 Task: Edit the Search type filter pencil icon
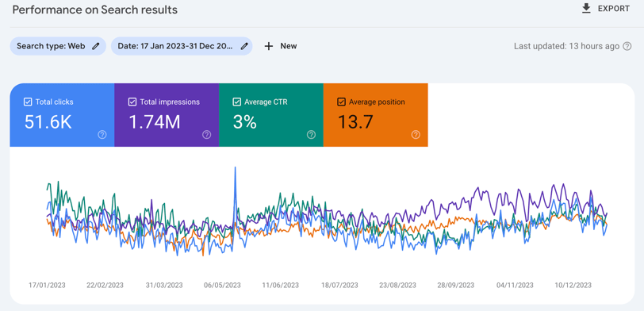point(96,46)
